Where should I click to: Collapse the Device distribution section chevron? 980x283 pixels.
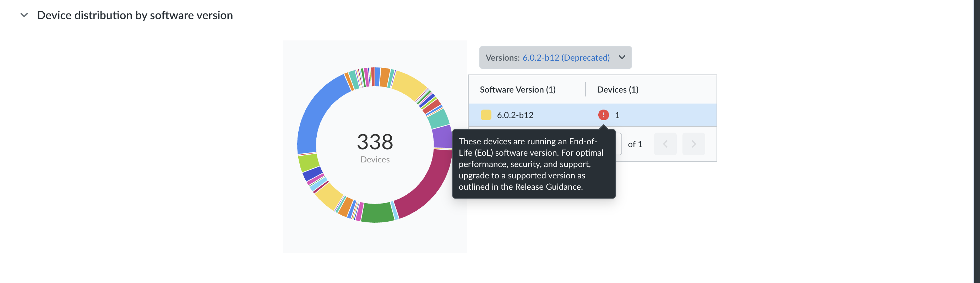24,15
